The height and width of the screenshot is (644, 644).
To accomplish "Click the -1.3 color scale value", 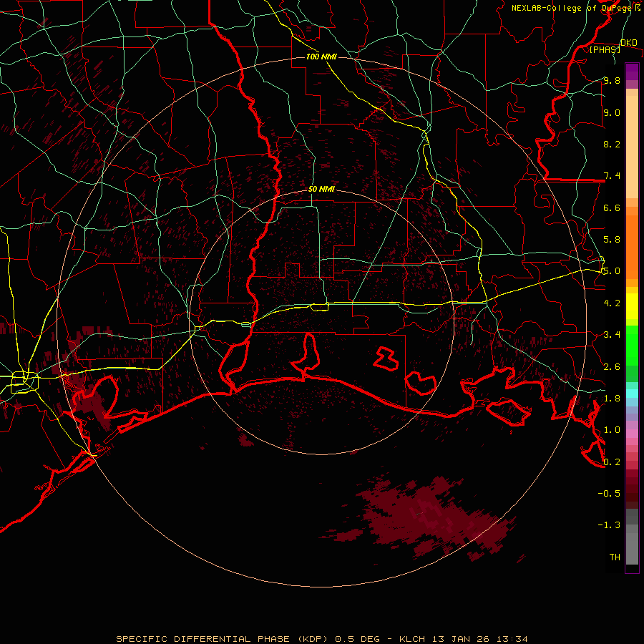I will 609,525.
